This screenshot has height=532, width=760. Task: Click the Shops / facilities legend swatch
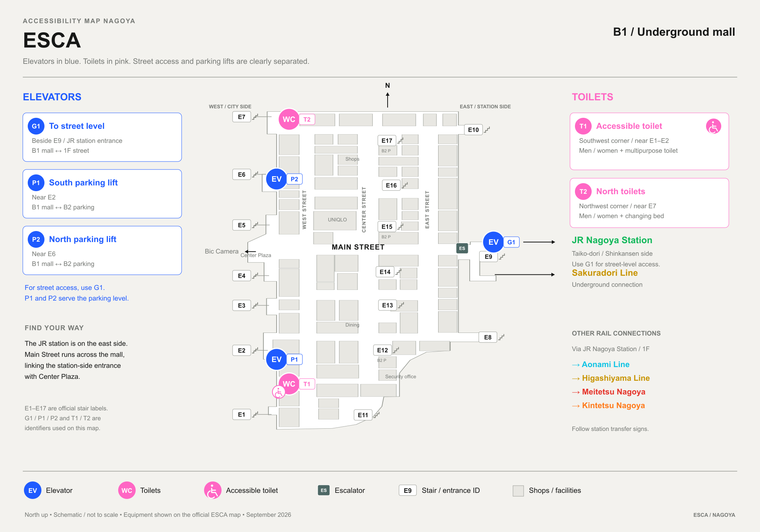518,491
